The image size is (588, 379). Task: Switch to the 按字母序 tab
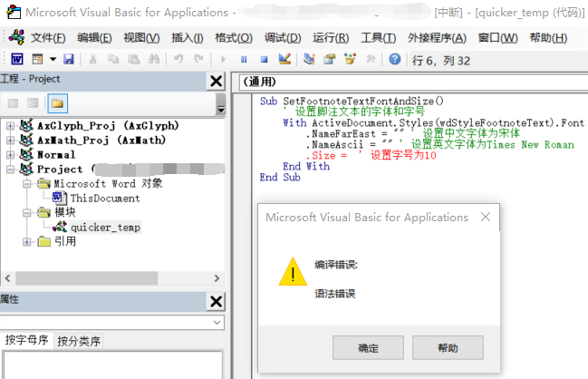tap(26, 340)
